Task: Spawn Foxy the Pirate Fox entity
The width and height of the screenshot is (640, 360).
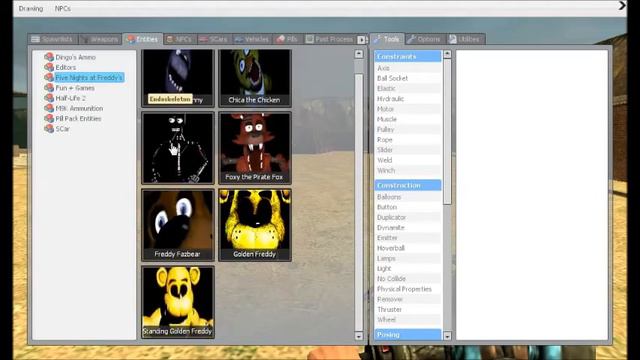Action: tap(255, 148)
